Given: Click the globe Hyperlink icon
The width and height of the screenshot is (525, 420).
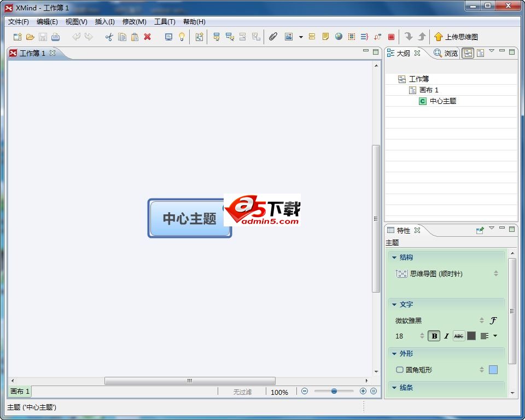Looking at the screenshot, I should 339,36.
